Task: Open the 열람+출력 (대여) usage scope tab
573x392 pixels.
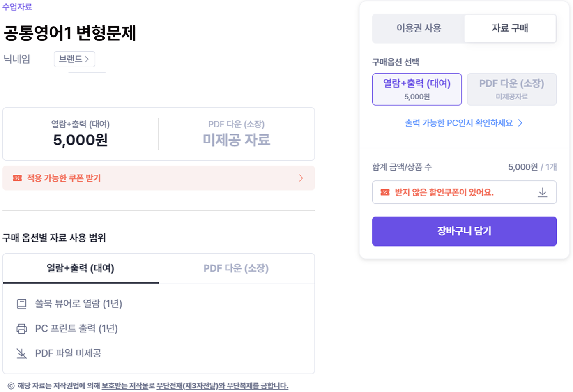Action: 81,268
